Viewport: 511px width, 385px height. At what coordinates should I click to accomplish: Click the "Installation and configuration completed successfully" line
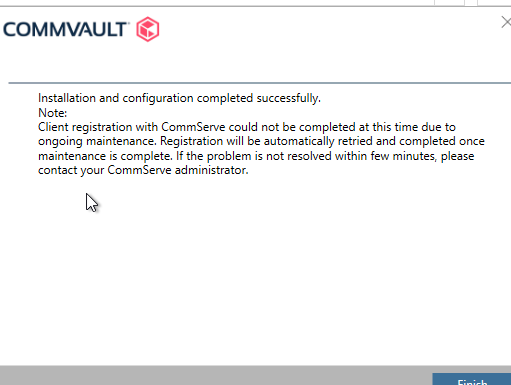click(x=179, y=98)
